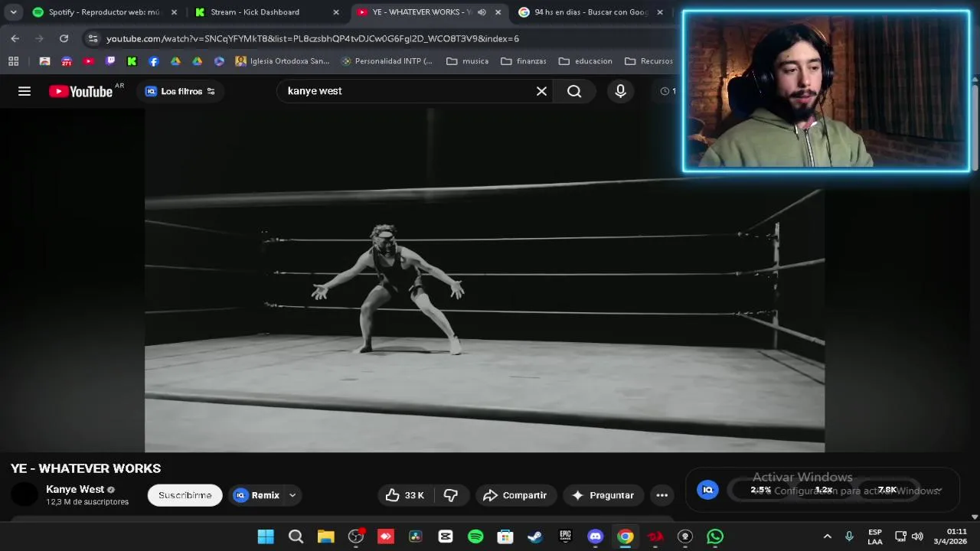
Task: Like the video with thumbs up
Action: tap(404, 495)
